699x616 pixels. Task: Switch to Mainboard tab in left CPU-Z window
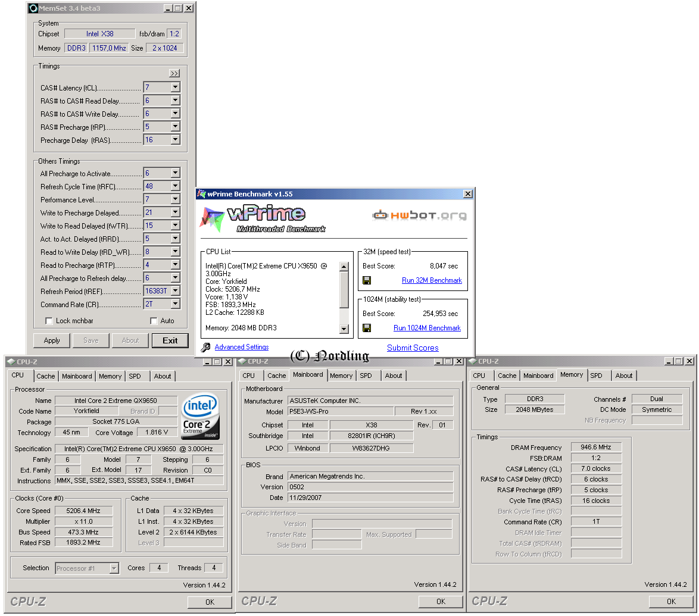pyautogui.click(x=77, y=376)
